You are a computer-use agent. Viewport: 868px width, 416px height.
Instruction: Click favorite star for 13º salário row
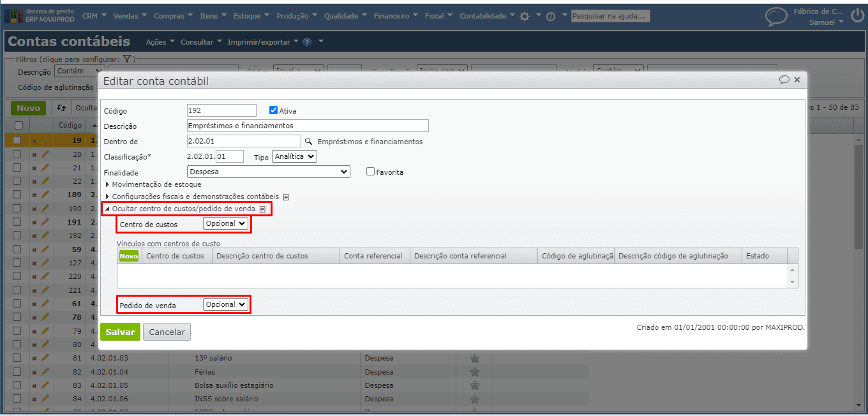pos(474,358)
